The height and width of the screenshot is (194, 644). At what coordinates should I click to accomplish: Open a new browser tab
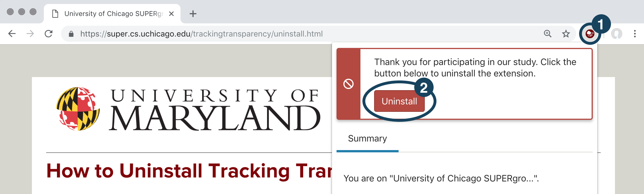click(x=193, y=14)
